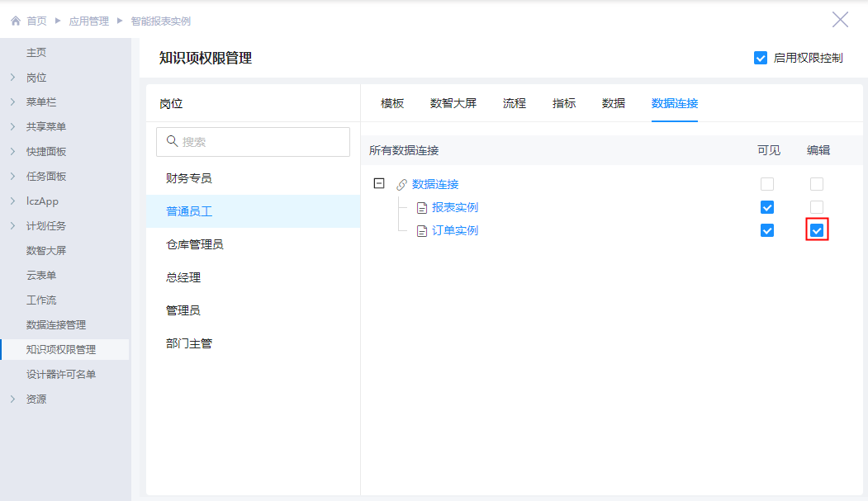Click the position search input field
The image size is (868, 501).
[x=260, y=142]
